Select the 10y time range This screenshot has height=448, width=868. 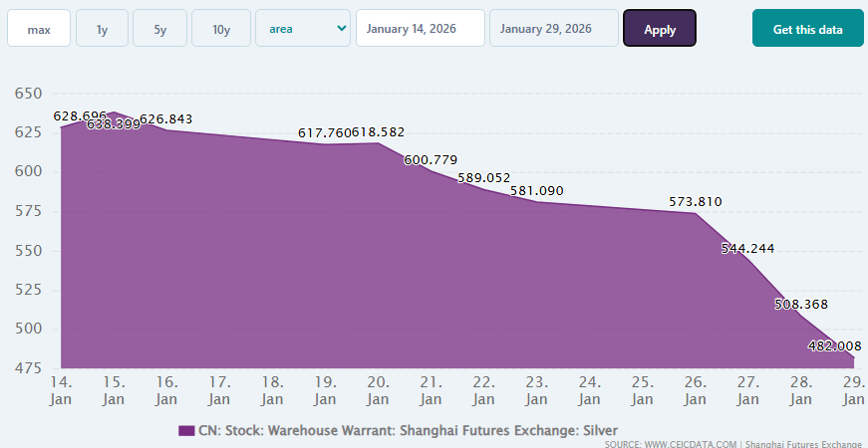(x=221, y=29)
